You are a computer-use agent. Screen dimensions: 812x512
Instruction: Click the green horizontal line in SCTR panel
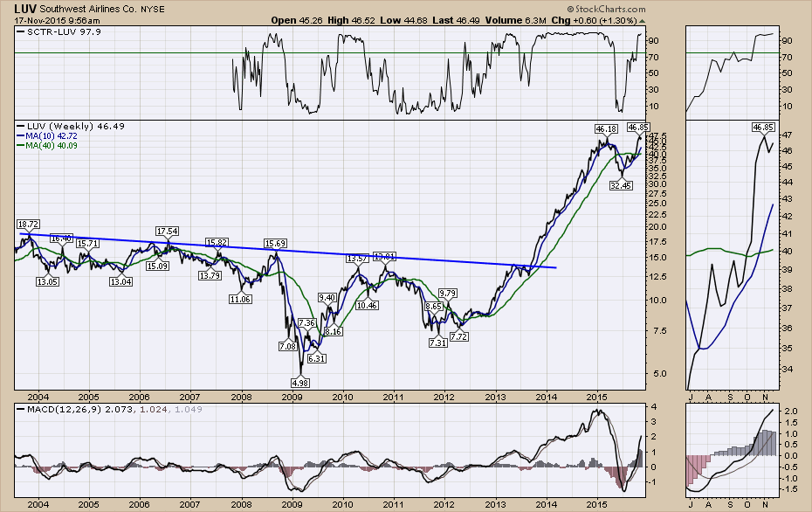pos(330,52)
